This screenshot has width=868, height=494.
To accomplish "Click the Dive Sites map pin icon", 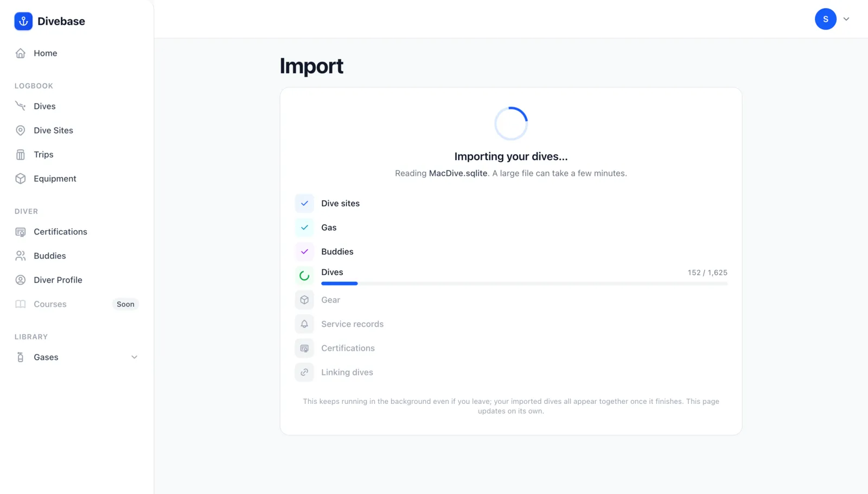I will (x=21, y=130).
